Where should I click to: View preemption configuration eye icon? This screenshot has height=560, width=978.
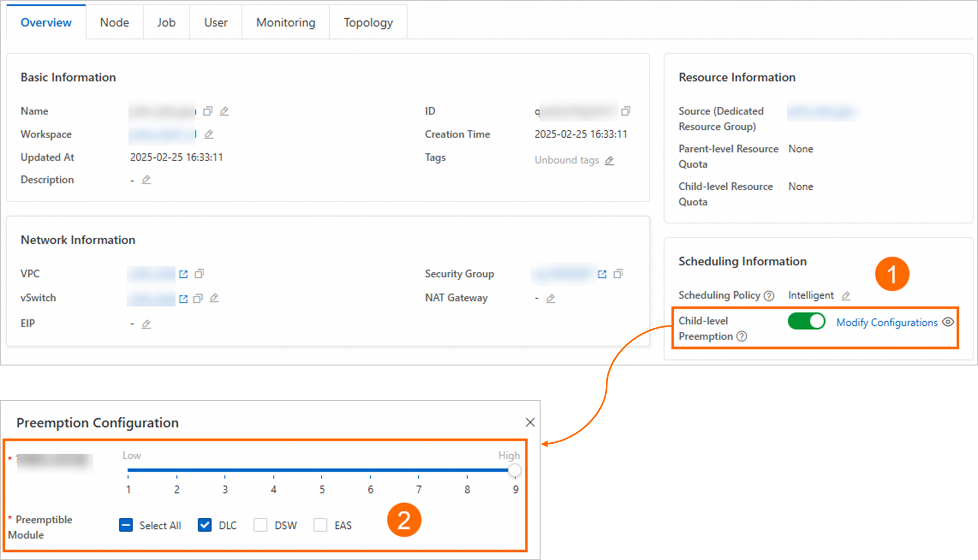(948, 322)
